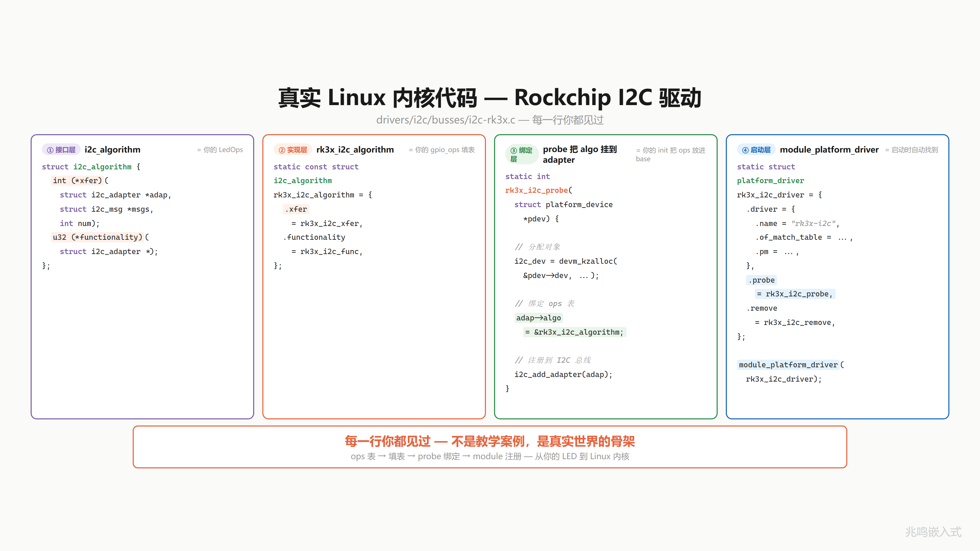Click line 'struct platform_device'

[563, 205]
